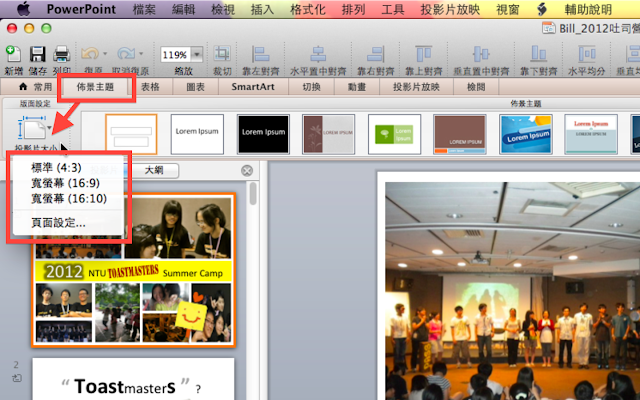Open the 排列 menu

[353, 9]
